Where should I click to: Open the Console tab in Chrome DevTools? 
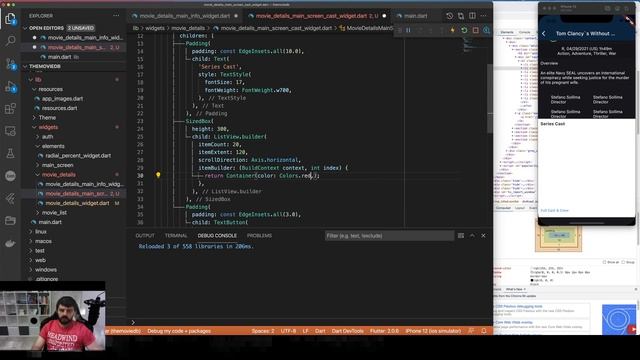point(524,32)
